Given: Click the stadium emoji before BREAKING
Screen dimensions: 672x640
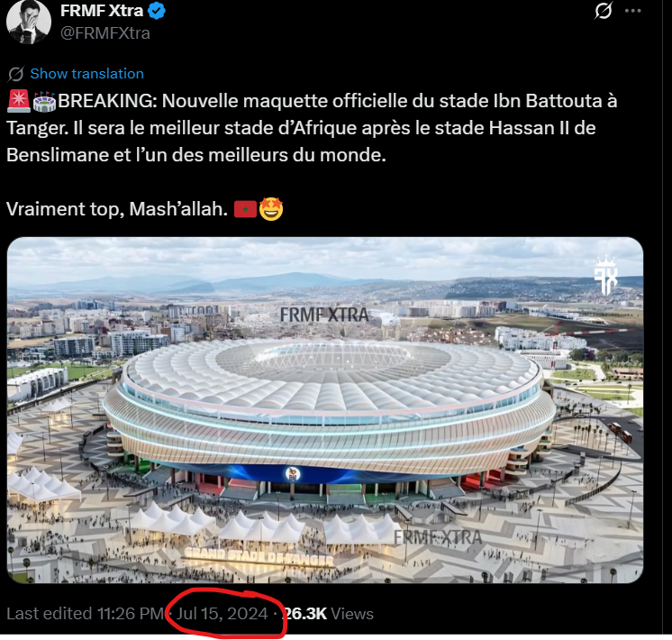Looking at the screenshot, I should [44, 102].
